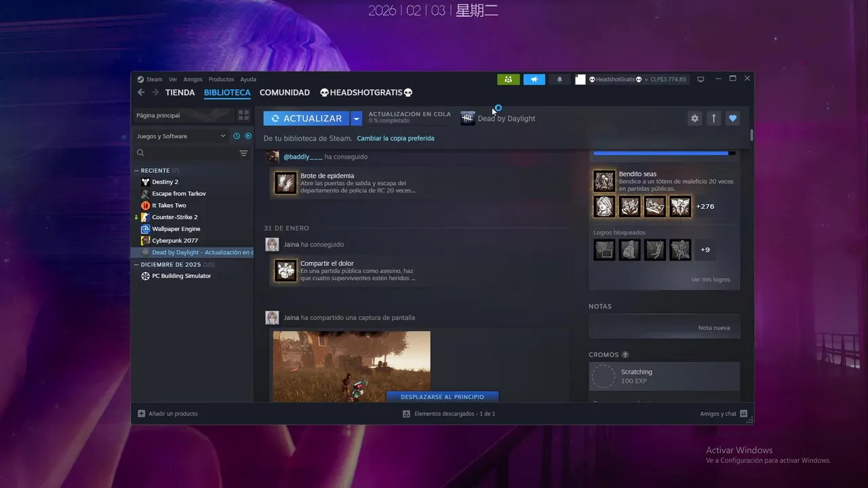Click the ACTUALIZAR button
The height and width of the screenshot is (488, 868).
[x=307, y=119]
